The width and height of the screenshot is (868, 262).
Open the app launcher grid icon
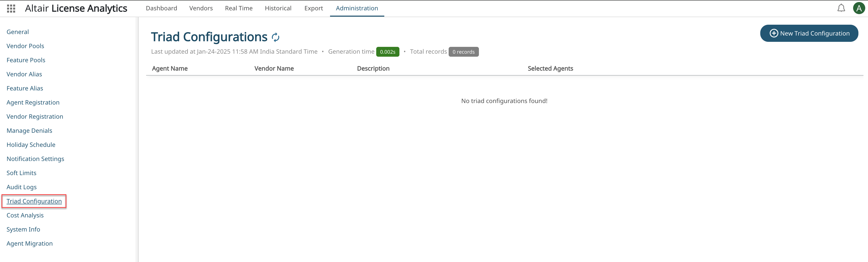tap(11, 8)
